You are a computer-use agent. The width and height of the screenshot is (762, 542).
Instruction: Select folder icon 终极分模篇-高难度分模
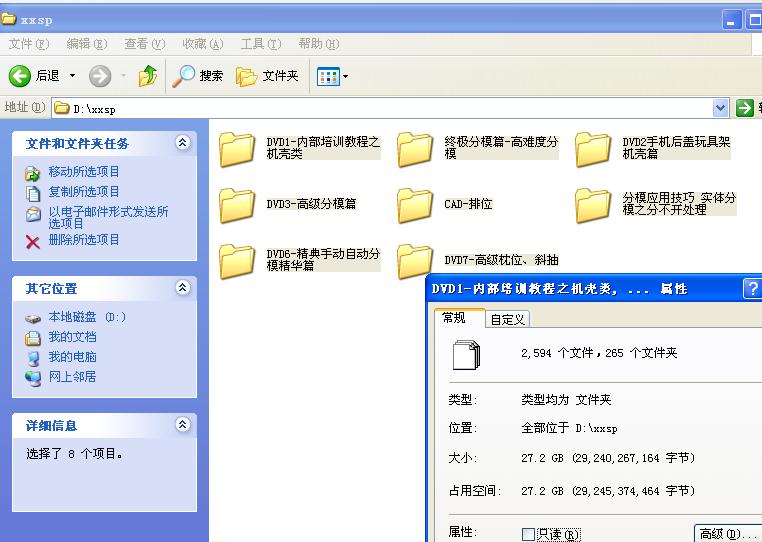(x=415, y=149)
